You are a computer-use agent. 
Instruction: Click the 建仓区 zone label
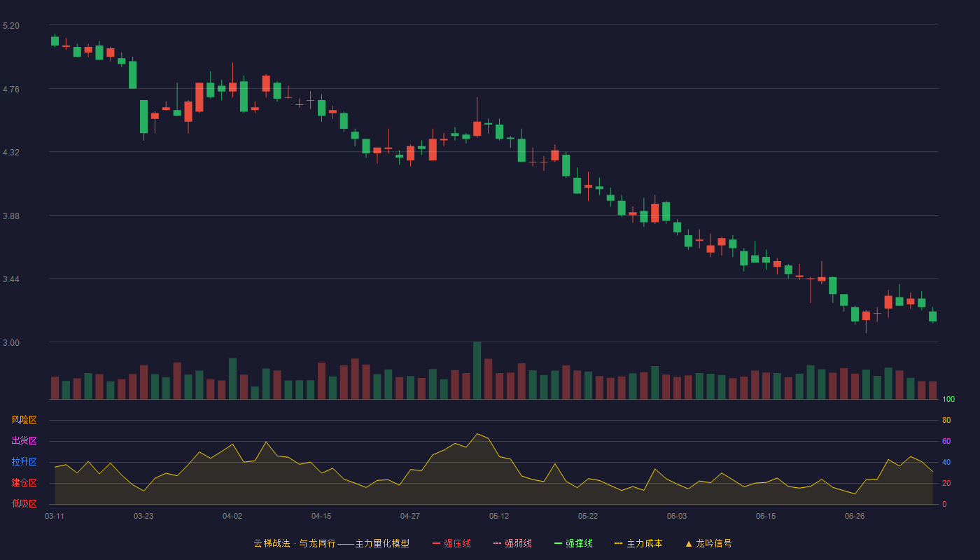tap(24, 483)
